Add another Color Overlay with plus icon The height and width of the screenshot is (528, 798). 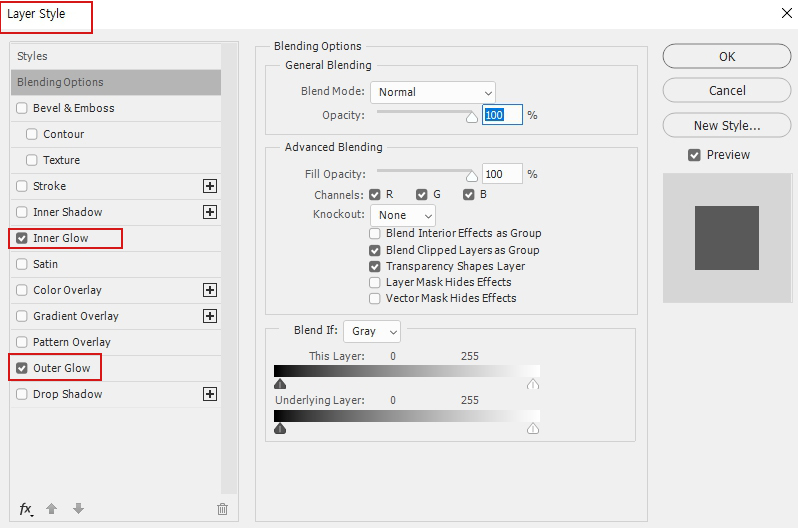click(x=210, y=290)
